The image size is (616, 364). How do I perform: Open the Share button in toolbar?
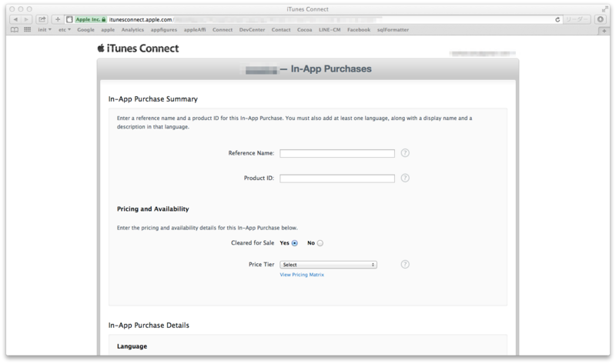42,19
